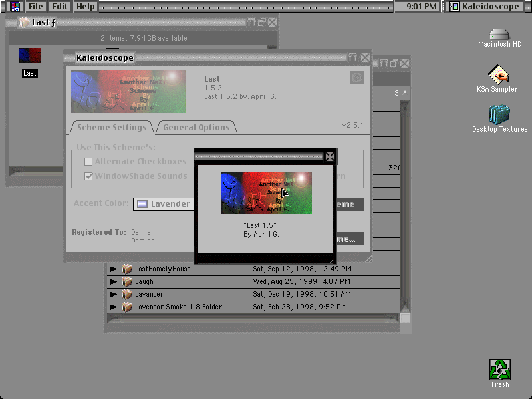Click the Last file label
This screenshot has height=399, width=532.
point(30,73)
